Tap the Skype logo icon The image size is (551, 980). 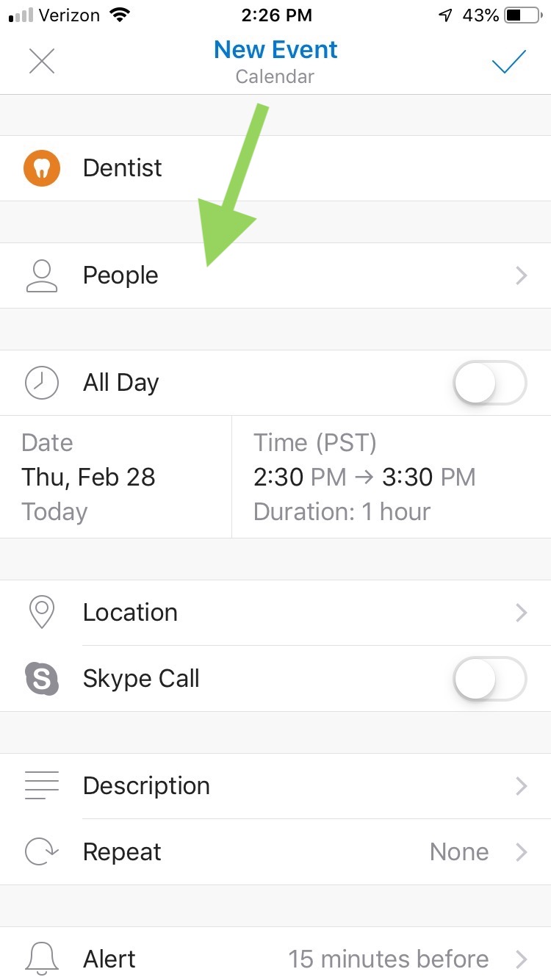(42, 679)
